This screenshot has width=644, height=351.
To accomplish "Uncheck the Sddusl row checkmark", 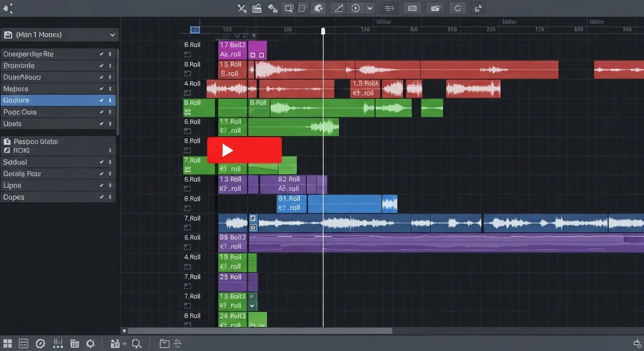I will click(102, 162).
